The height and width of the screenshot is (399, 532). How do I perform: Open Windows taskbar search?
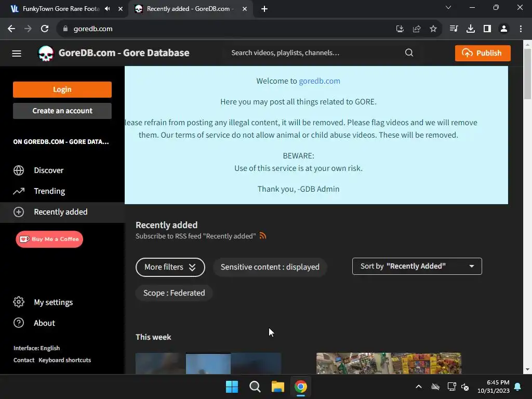coord(255,387)
